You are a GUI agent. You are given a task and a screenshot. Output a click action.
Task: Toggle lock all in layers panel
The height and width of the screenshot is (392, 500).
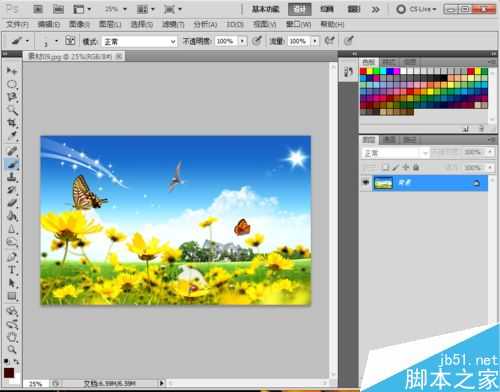point(416,167)
